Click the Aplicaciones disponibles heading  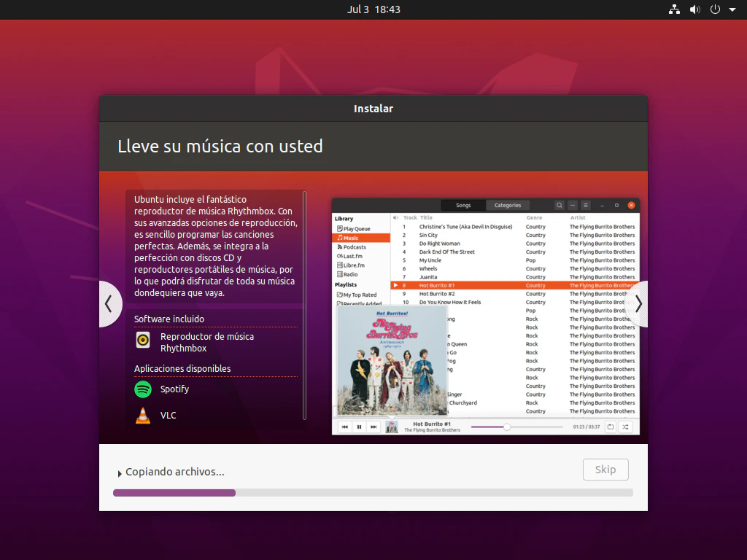coord(182,368)
